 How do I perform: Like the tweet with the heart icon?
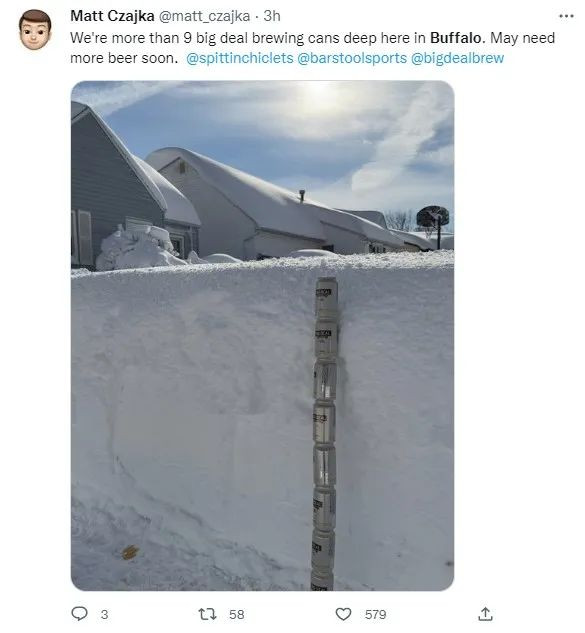343,614
